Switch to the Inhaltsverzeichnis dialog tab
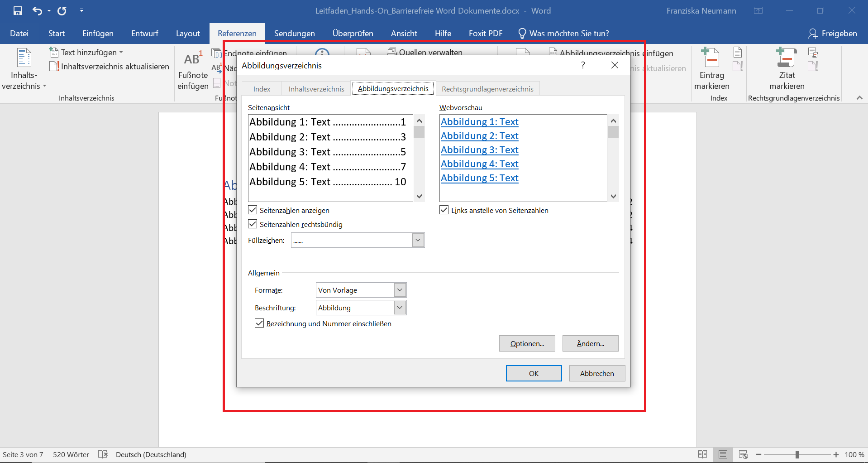This screenshot has height=463, width=868. 316,89
